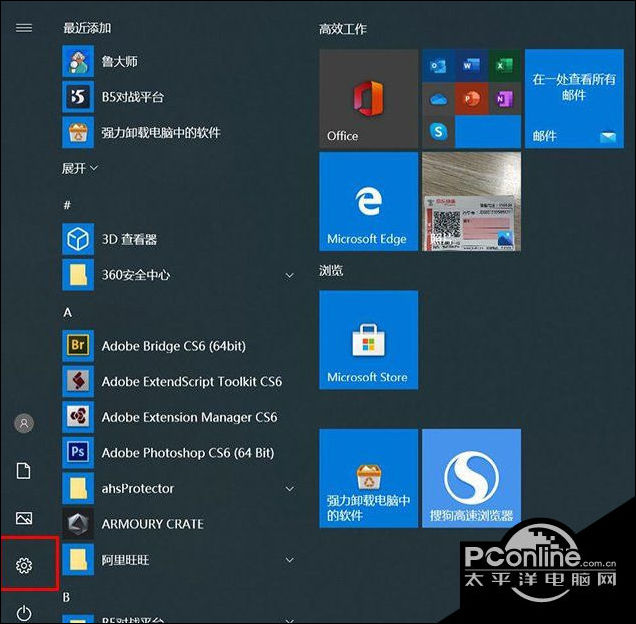Click the B letter group header
The height and width of the screenshot is (624, 636).
[x=67, y=597]
